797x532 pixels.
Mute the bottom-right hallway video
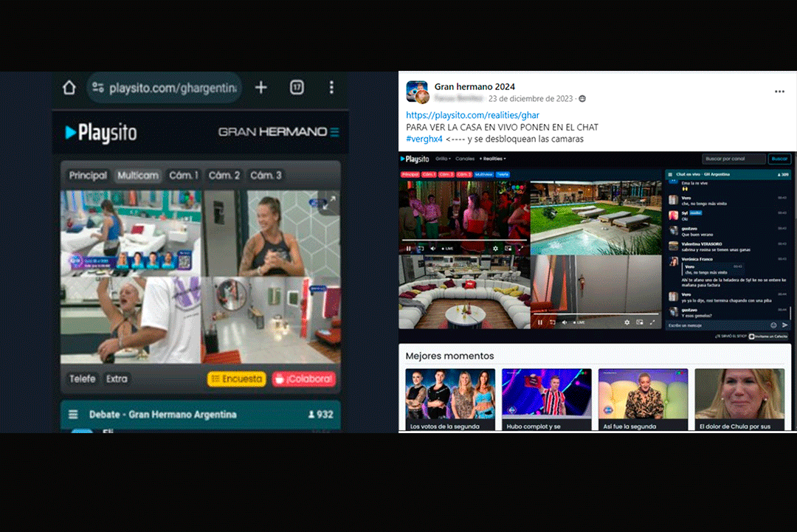coord(565,322)
